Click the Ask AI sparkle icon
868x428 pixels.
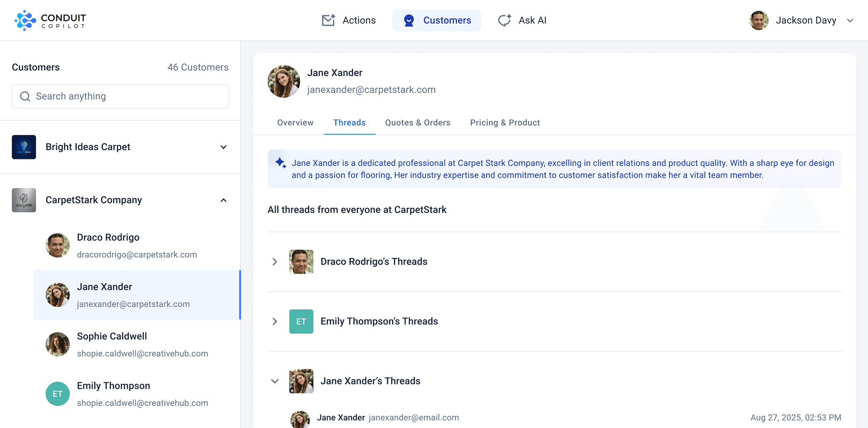click(x=504, y=20)
